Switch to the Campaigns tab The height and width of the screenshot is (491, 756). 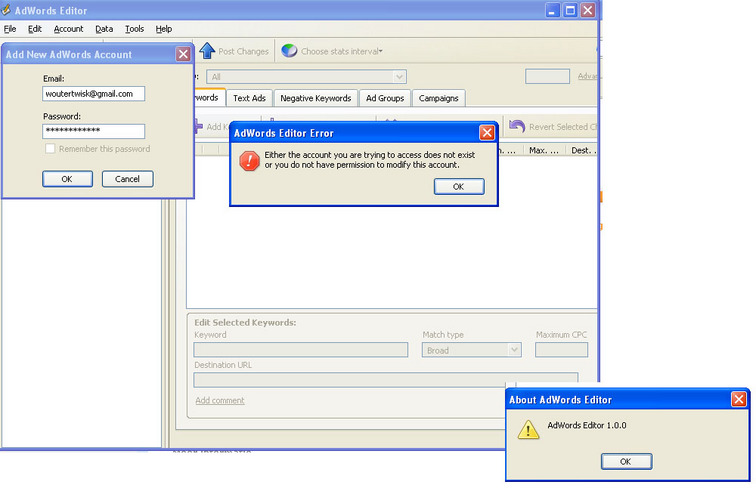coord(438,98)
